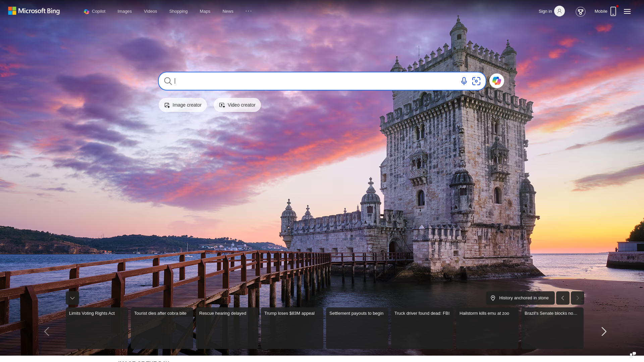The width and height of the screenshot is (644, 362).
Task: Open Image creator
Action: pyautogui.click(x=183, y=105)
